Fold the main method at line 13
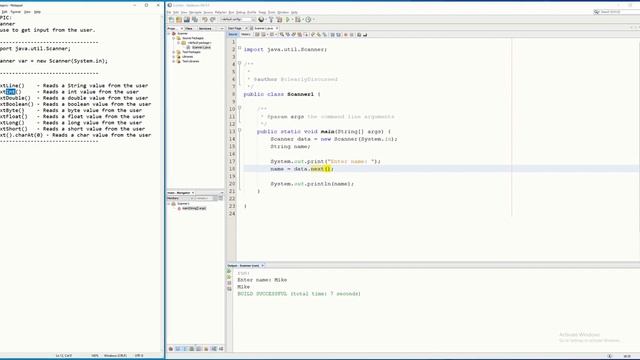The height and width of the screenshot is (360, 640). point(240,130)
